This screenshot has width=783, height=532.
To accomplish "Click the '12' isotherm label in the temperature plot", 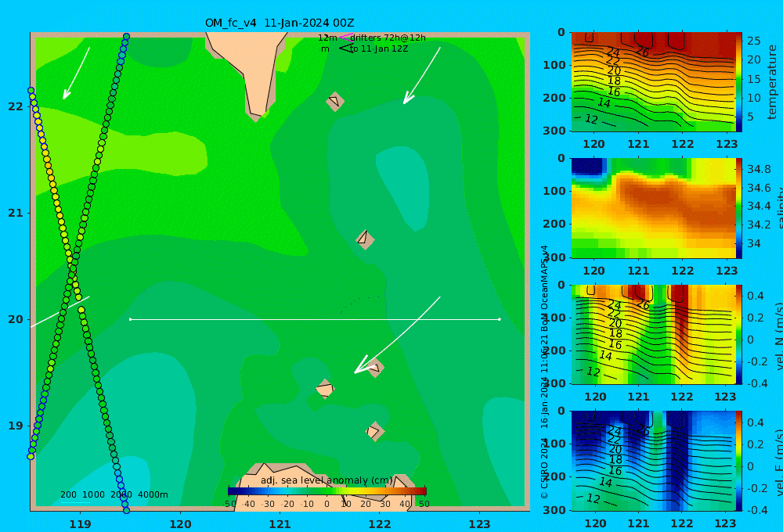I will click(x=590, y=119).
